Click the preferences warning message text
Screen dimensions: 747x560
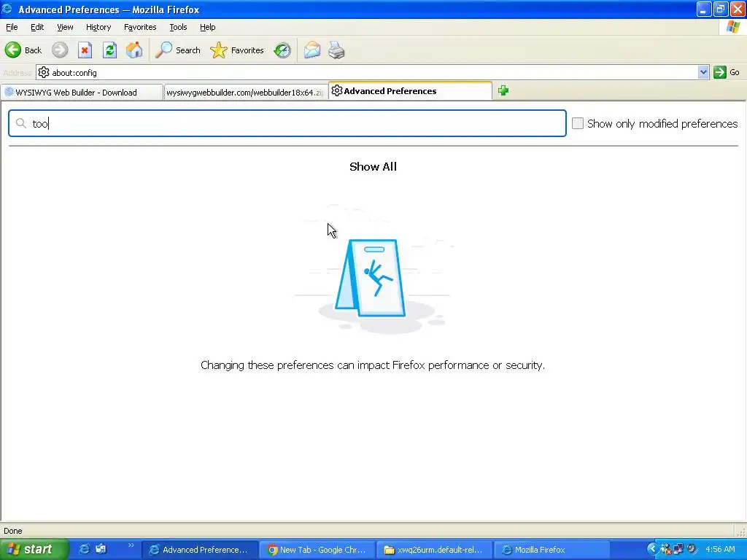tap(373, 365)
